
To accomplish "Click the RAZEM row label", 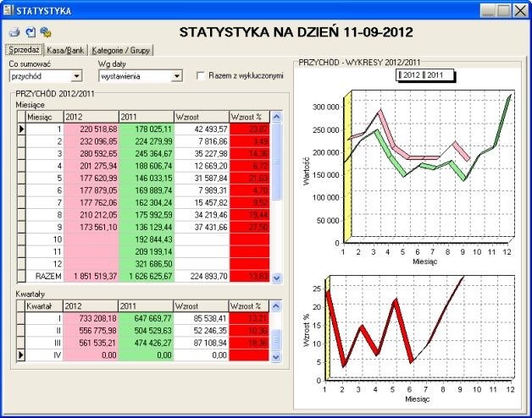I will 44,276.
